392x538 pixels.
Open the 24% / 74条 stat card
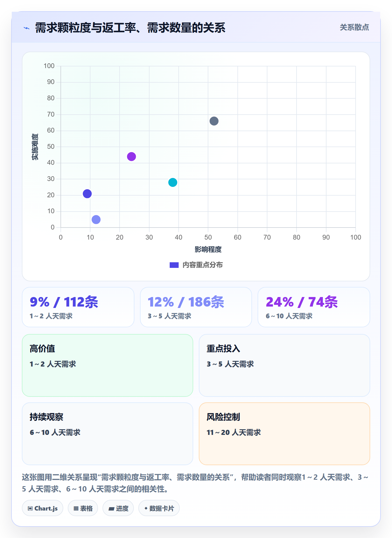coord(314,307)
